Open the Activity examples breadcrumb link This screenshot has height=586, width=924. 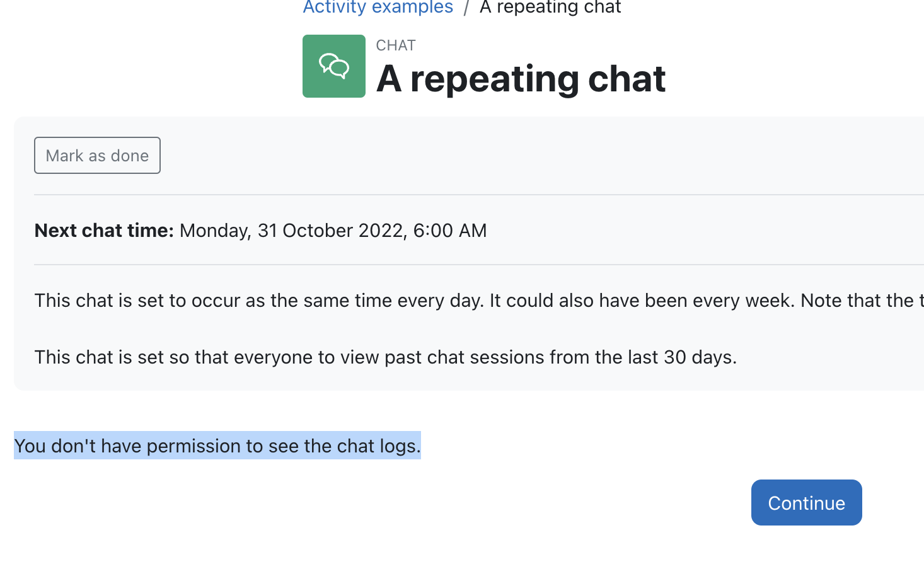click(x=378, y=8)
